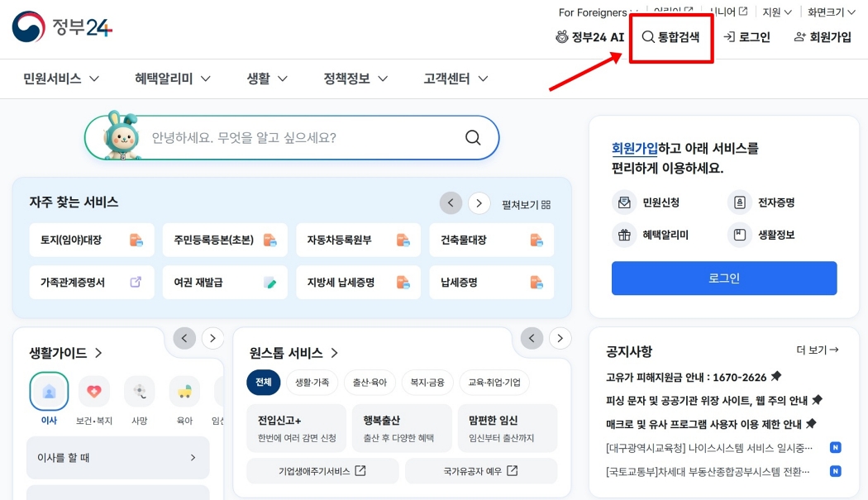
Task: Select the 생활·가족 filter tab
Action: (x=312, y=382)
